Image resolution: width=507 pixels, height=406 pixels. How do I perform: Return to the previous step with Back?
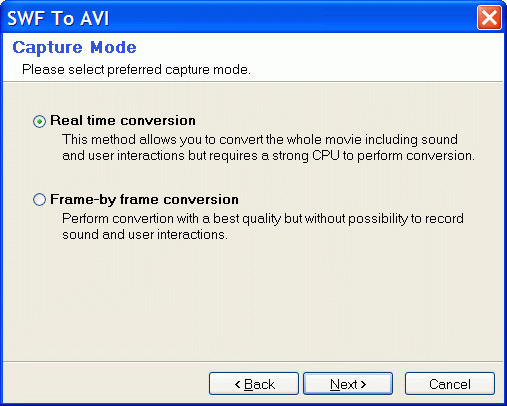tap(254, 384)
